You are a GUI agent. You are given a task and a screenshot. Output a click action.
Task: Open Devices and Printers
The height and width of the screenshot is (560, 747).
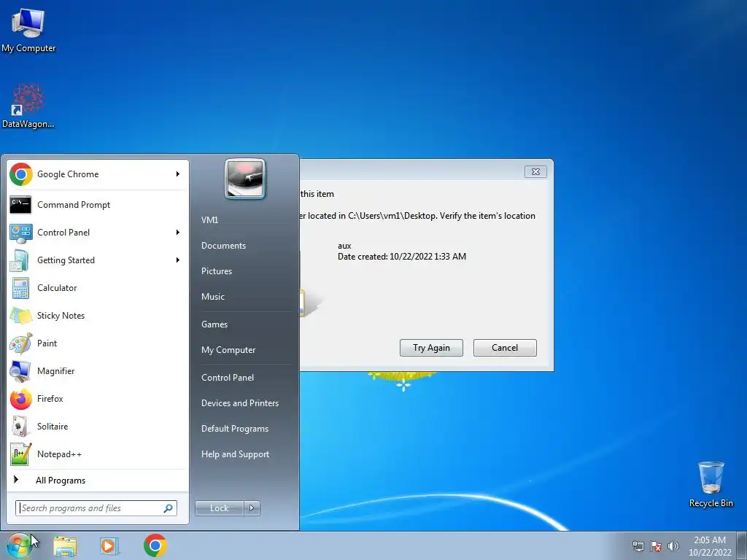point(240,403)
